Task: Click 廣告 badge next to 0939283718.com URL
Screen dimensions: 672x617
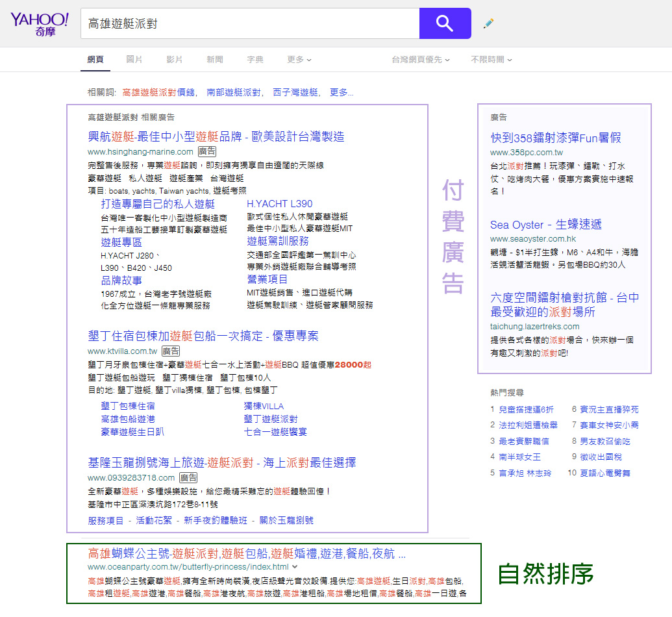Action: (x=188, y=477)
